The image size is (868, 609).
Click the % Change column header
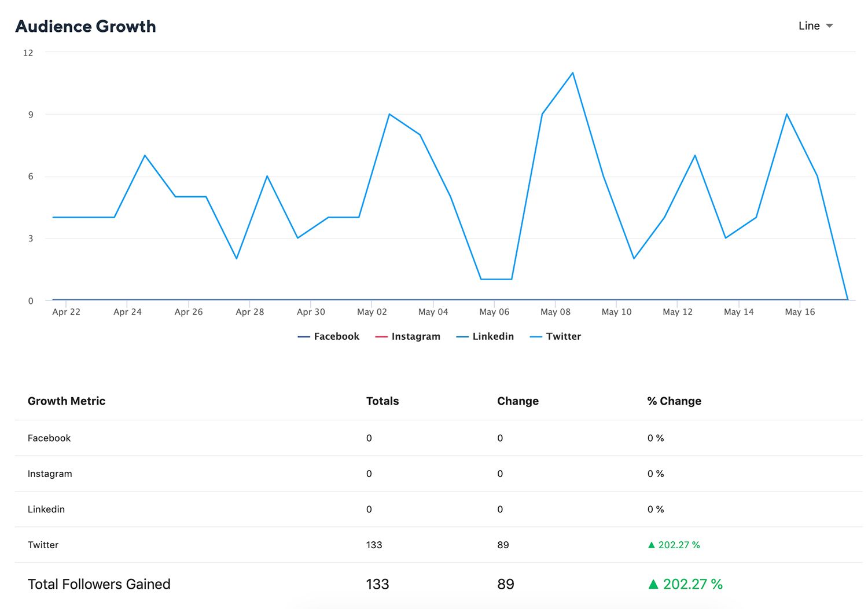pyautogui.click(x=674, y=401)
